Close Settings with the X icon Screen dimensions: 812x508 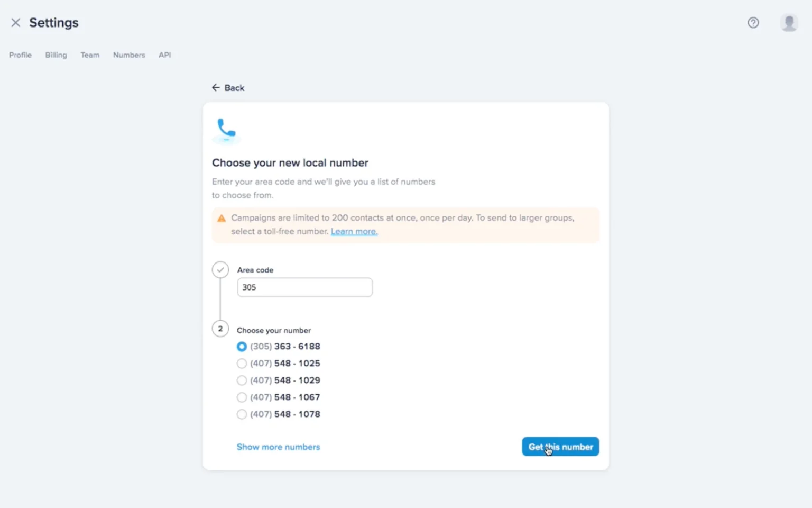pos(16,23)
